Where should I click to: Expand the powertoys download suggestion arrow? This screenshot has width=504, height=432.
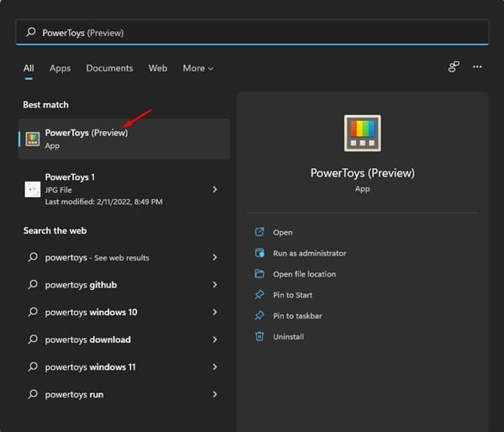tap(215, 340)
